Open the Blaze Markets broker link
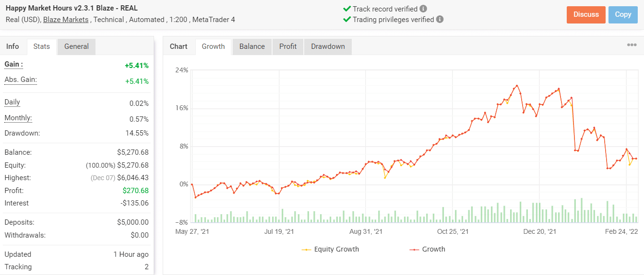Viewport: 644px width, 275px height. (x=66, y=20)
